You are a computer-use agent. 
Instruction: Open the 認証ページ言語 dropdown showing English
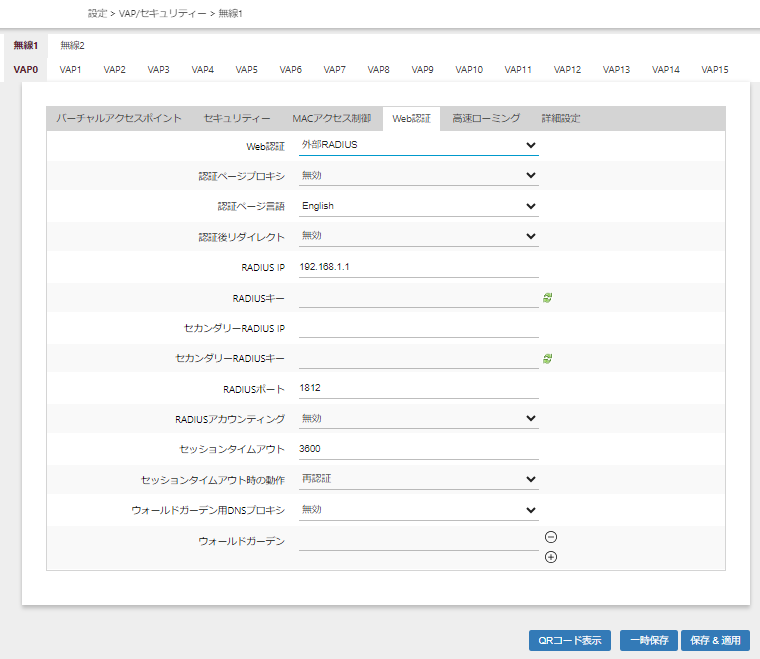(419, 206)
